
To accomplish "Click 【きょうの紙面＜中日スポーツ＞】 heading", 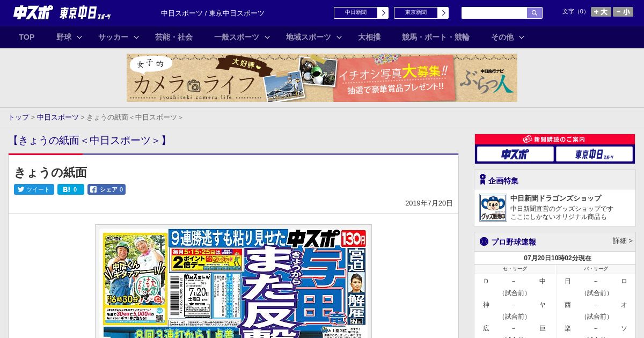I will click(89, 141).
